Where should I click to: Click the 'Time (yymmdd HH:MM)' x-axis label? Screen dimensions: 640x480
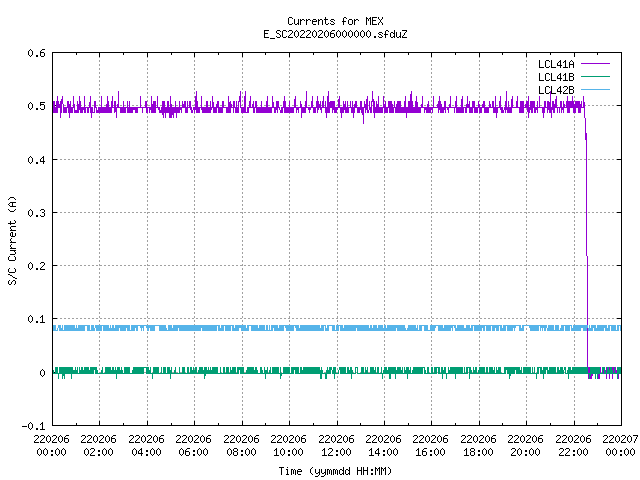point(335,471)
